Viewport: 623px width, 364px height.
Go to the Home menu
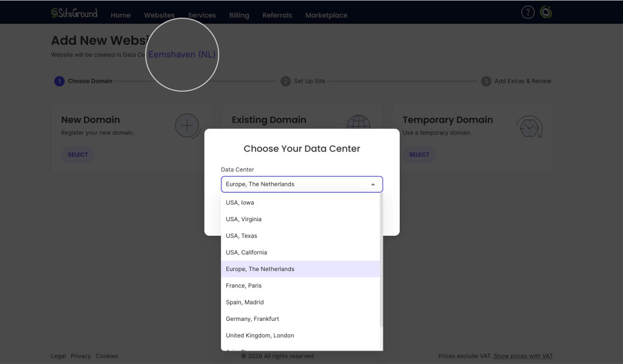pyautogui.click(x=121, y=15)
